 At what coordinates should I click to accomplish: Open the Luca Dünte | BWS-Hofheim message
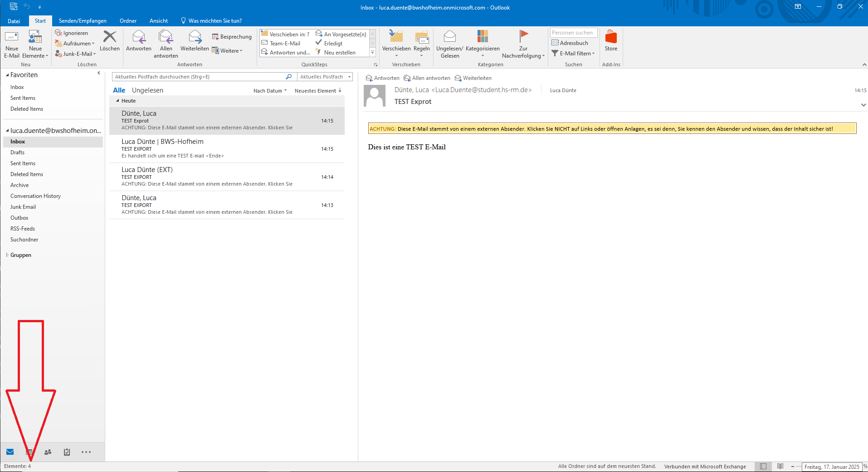click(x=227, y=148)
